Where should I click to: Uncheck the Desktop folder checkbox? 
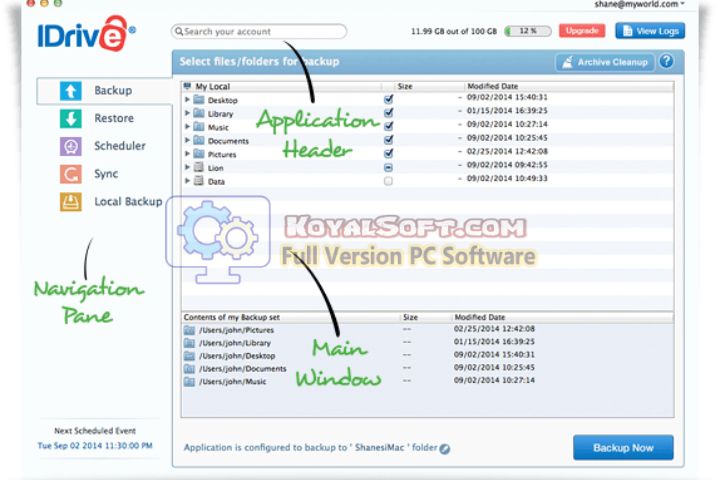(388, 99)
